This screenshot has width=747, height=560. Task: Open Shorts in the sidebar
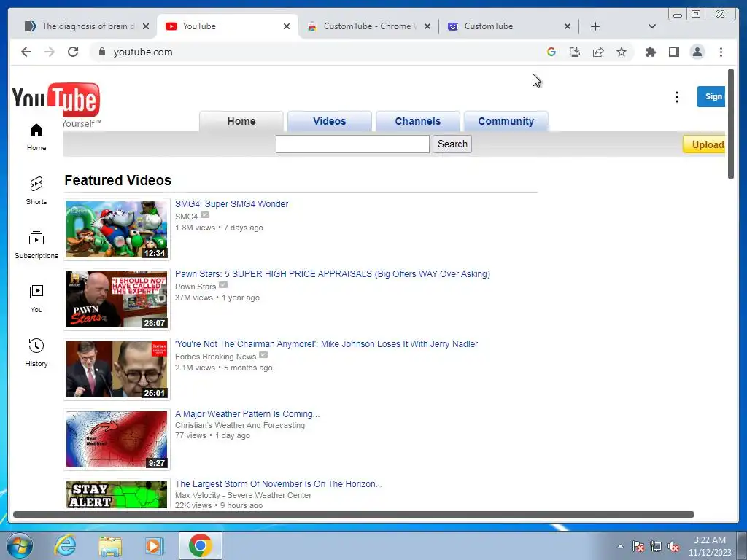coord(36,190)
